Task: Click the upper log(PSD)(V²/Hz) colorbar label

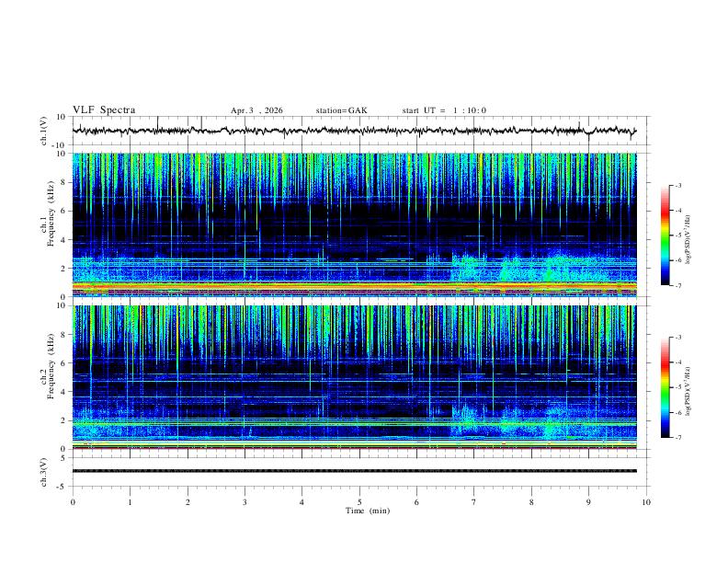Action: tap(688, 239)
